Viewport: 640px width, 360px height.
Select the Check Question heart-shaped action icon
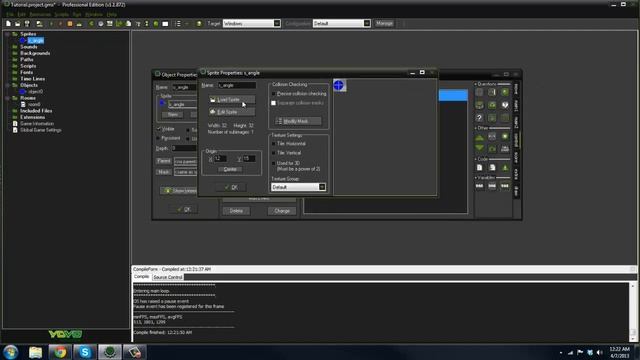click(505, 105)
